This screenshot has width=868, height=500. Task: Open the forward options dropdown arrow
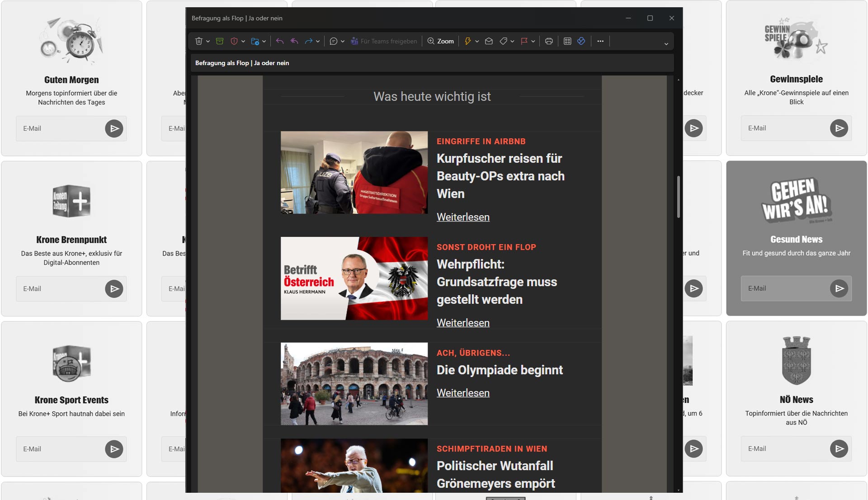pyautogui.click(x=318, y=42)
